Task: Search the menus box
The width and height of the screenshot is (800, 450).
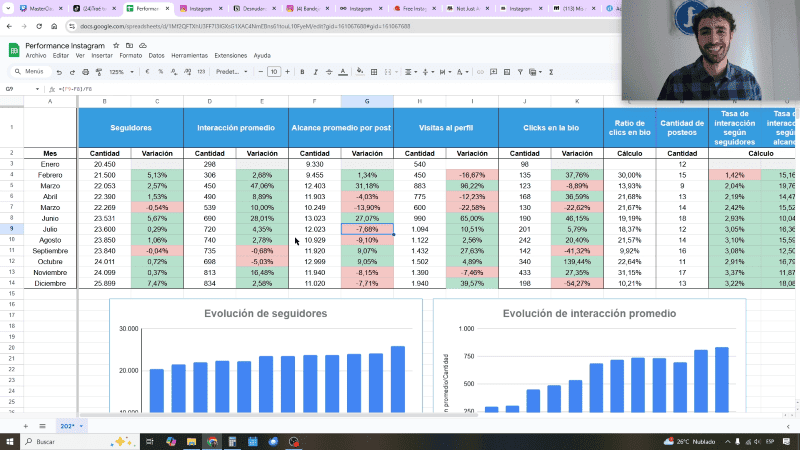Action: (30, 72)
